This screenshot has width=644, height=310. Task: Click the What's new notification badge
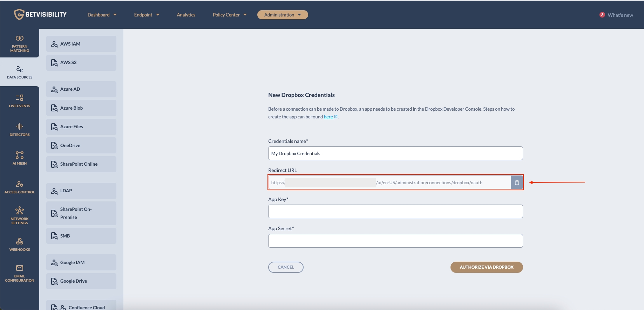tap(602, 15)
